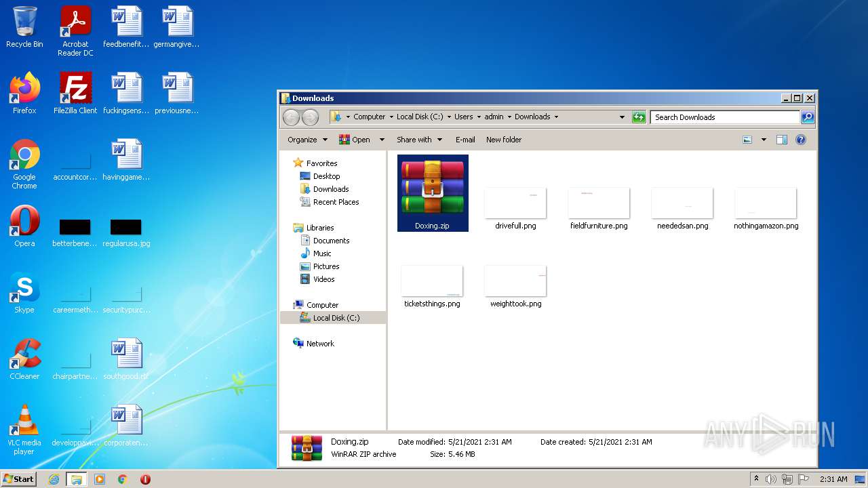Screen dimensions: 868x488
Task: Select the ticketsthings.png file
Action: tap(432, 287)
